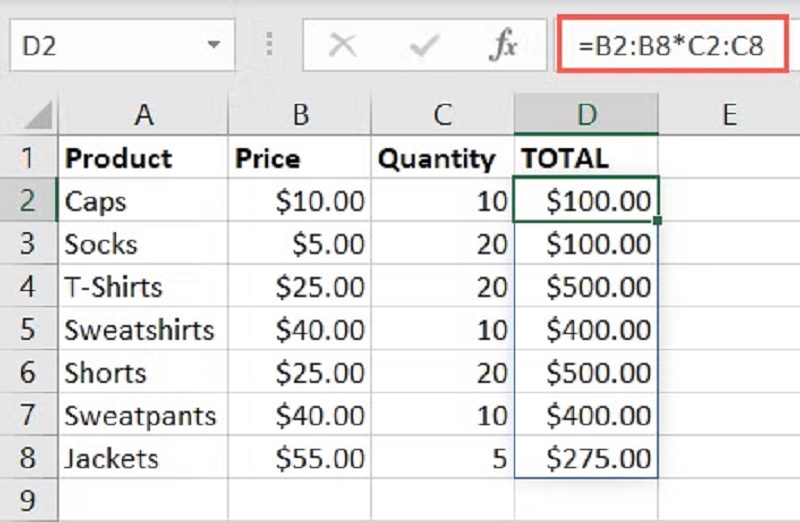Viewport: 800px width, 522px height.
Task: Select column B header
Action: tap(300, 115)
